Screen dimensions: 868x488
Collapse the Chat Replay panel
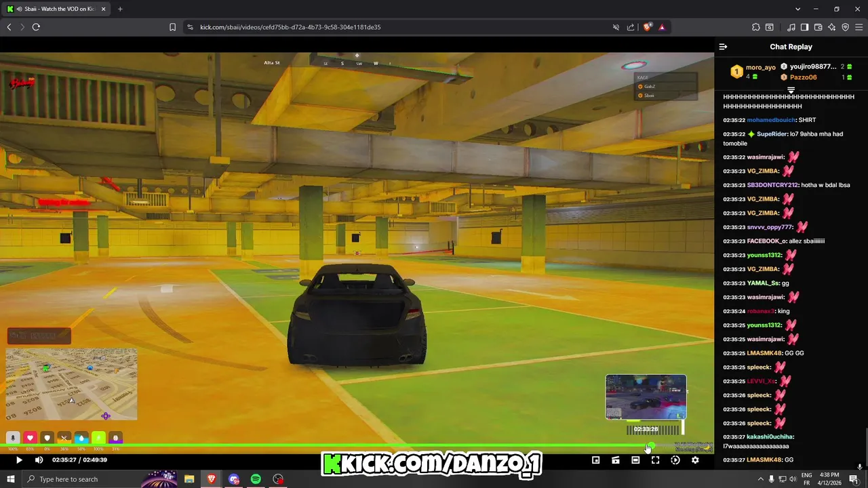coord(723,47)
